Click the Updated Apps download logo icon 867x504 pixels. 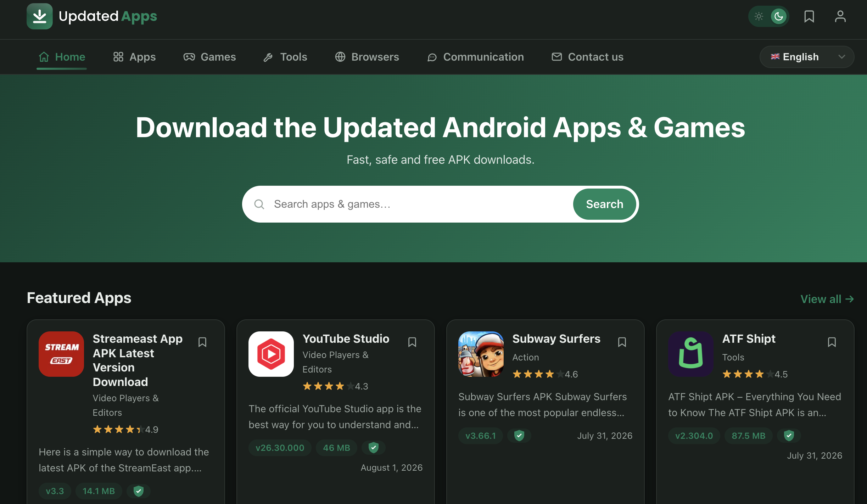(40, 16)
